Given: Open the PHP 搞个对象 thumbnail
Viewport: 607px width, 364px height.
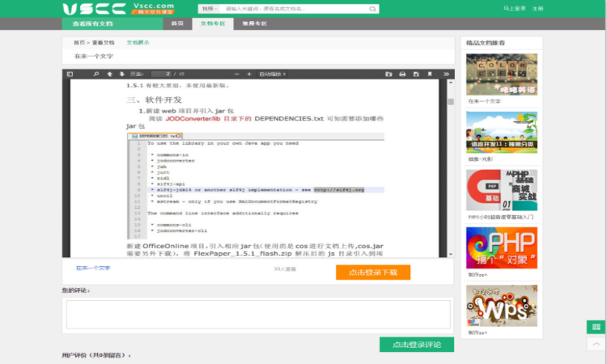Looking at the screenshot, I should [501, 248].
